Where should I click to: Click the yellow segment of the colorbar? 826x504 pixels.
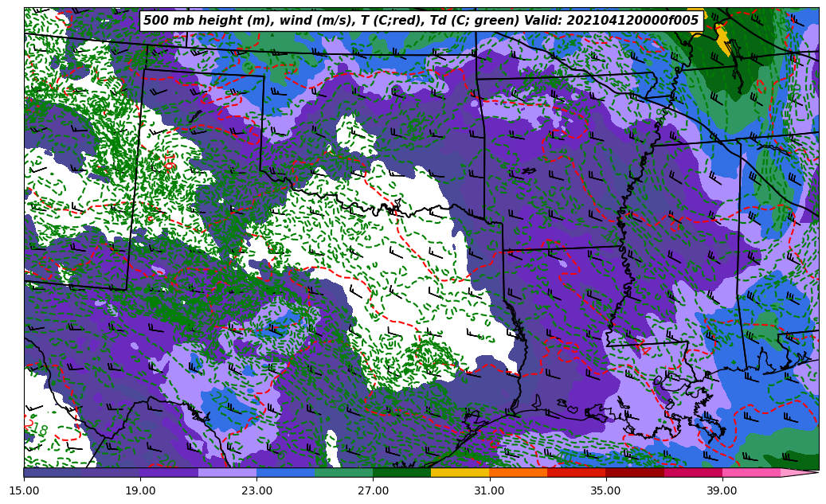[460, 472]
